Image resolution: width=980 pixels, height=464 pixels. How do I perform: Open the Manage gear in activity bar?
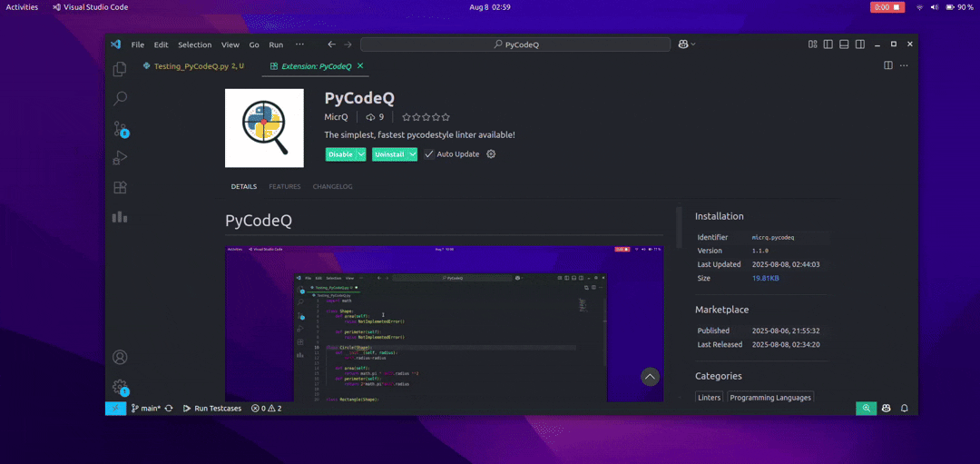[120, 387]
